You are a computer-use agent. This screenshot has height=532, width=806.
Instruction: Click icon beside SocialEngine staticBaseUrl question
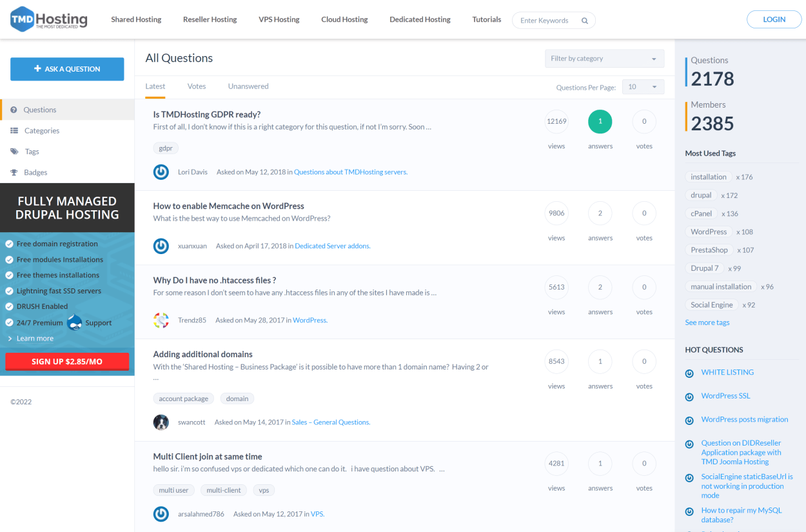pos(689,478)
